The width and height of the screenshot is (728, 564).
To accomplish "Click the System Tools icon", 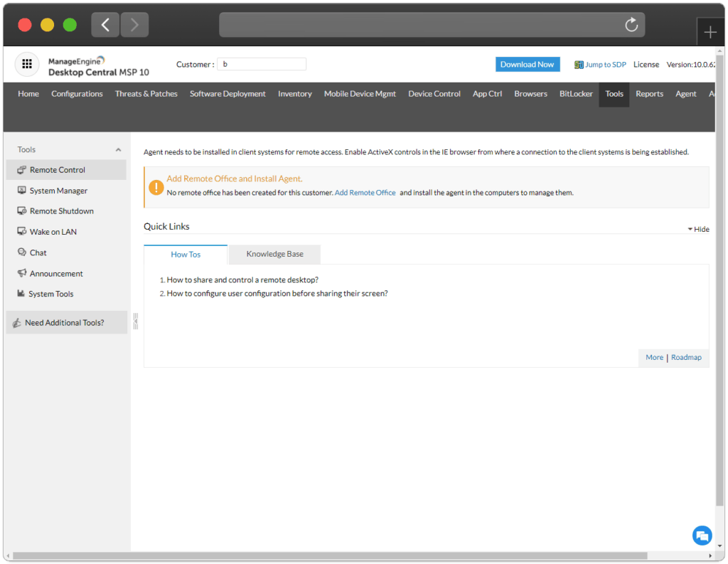I will pos(21,293).
